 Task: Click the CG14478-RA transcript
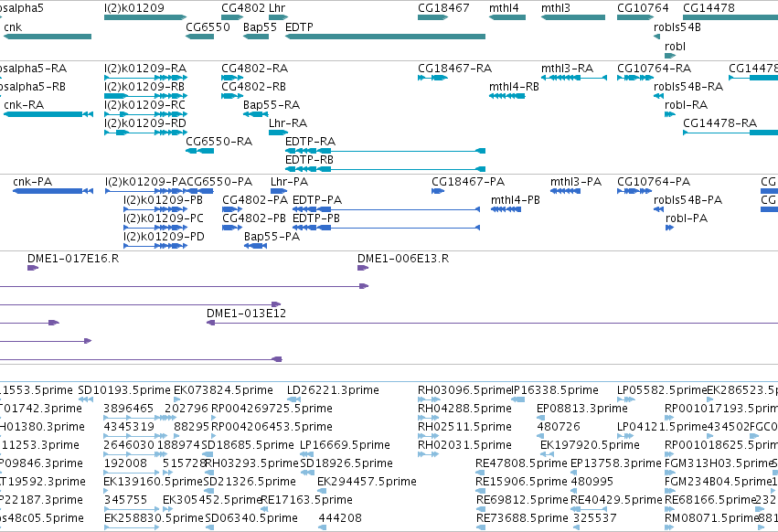coord(730,133)
